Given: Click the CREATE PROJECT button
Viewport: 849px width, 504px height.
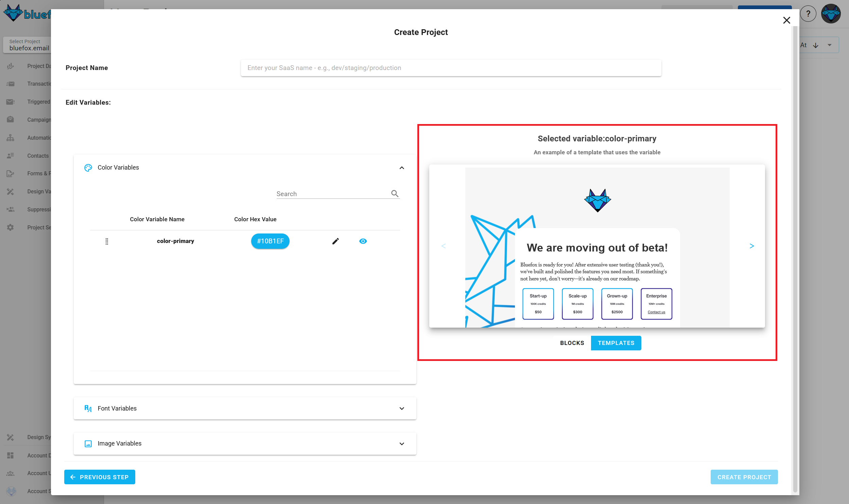Looking at the screenshot, I should 744,477.
